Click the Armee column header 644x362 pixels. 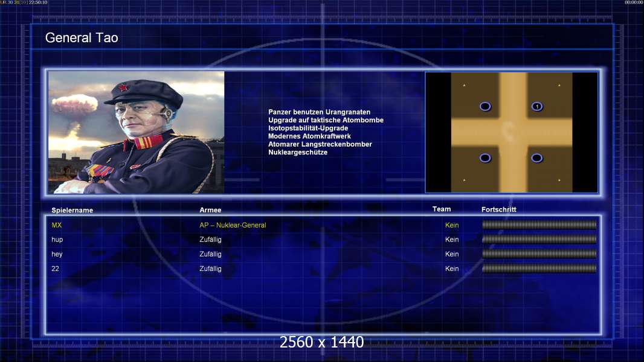(210, 210)
